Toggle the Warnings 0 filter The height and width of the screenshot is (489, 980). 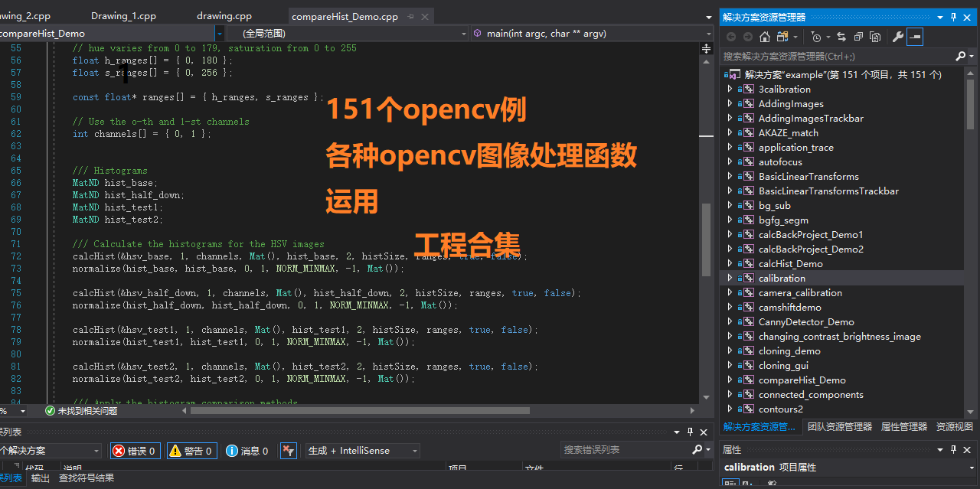pos(191,451)
